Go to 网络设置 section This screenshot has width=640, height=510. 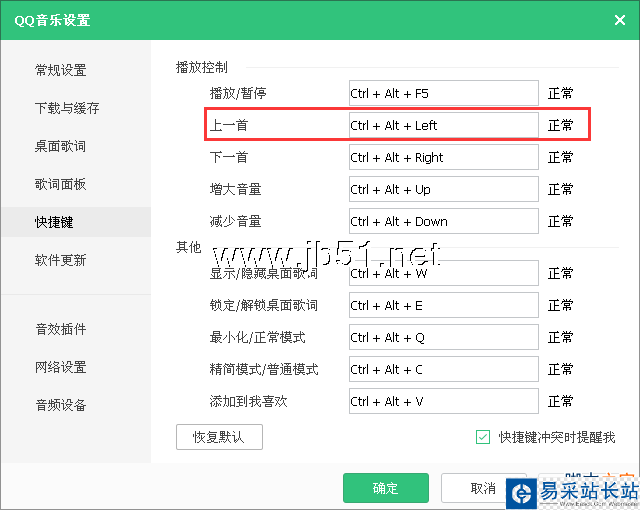click(x=60, y=367)
